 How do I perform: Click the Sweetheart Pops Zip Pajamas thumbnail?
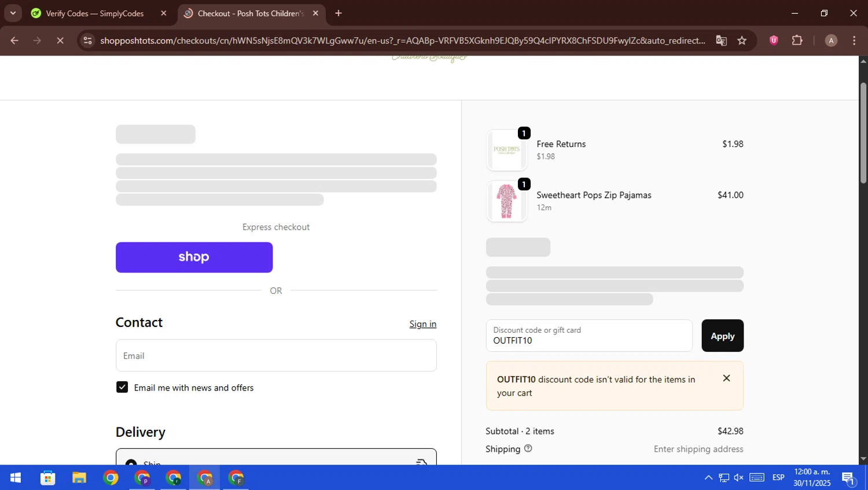point(507,201)
